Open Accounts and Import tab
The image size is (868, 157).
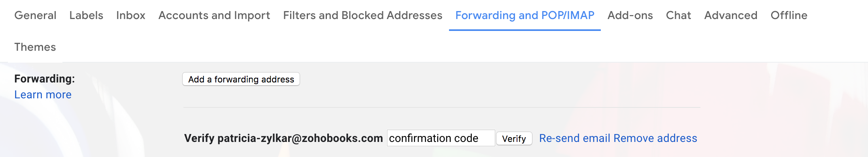point(214,15)
